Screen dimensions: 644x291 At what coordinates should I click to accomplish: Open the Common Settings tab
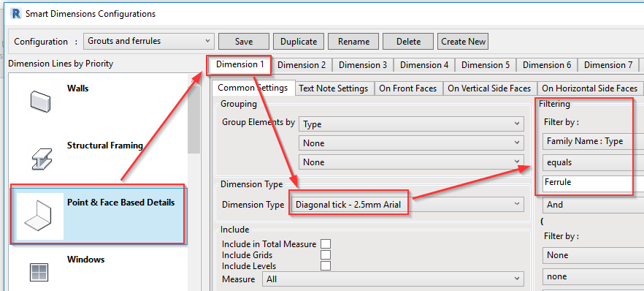pyautogui.click(x=253, y=88)
